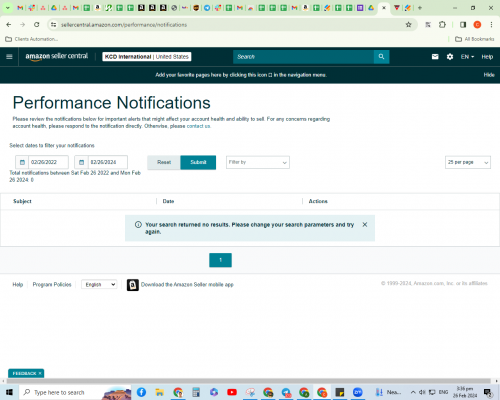Open the EN language dropdown

tap(467, 57)
